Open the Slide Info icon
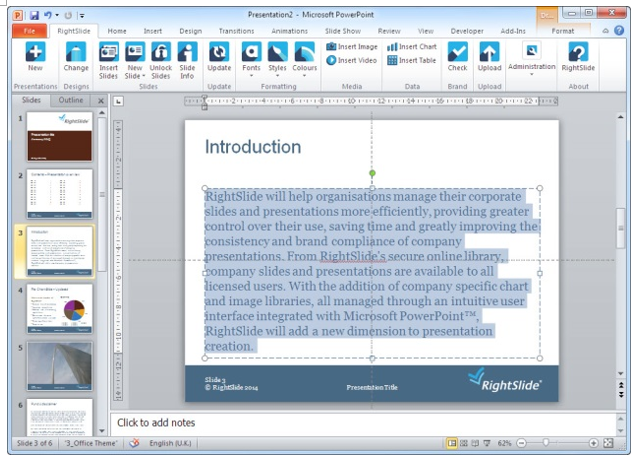The image size is (639, 460). (x=187, y=60)
